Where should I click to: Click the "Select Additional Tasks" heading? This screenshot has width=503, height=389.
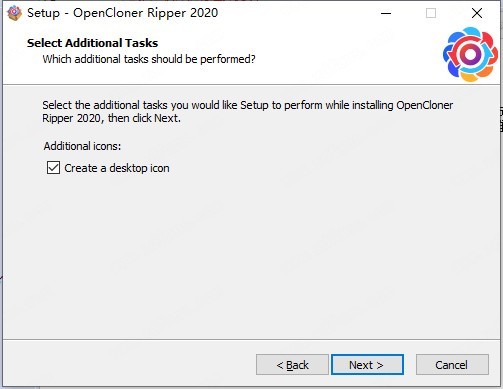[x=92, y=43]
